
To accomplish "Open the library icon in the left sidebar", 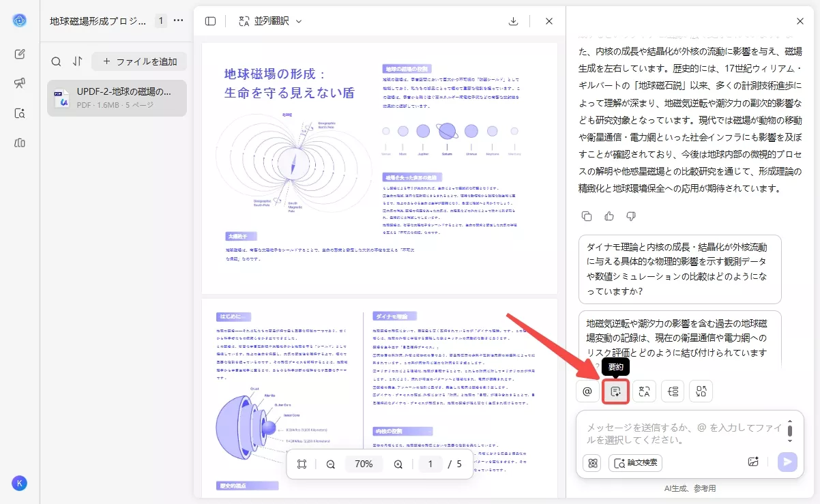I will (20, 143).
